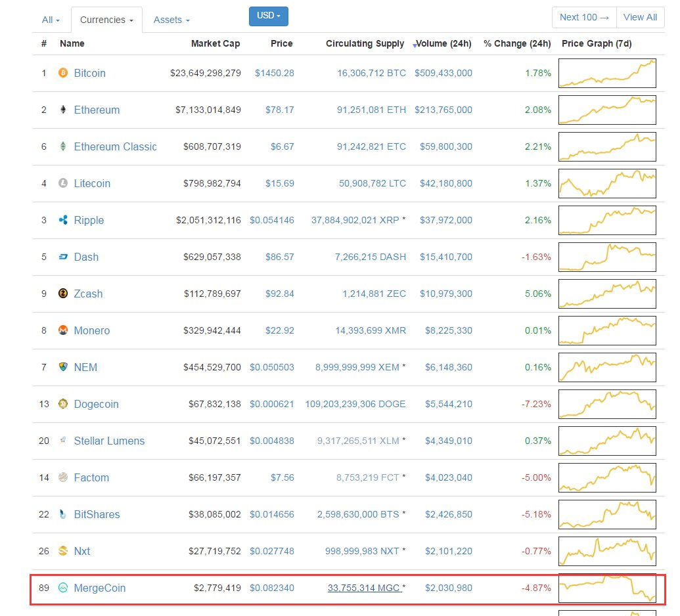This screenshot has width=680, height=616.
Task: Click the Bitcoin coin icon
Action: coord(62,73)
